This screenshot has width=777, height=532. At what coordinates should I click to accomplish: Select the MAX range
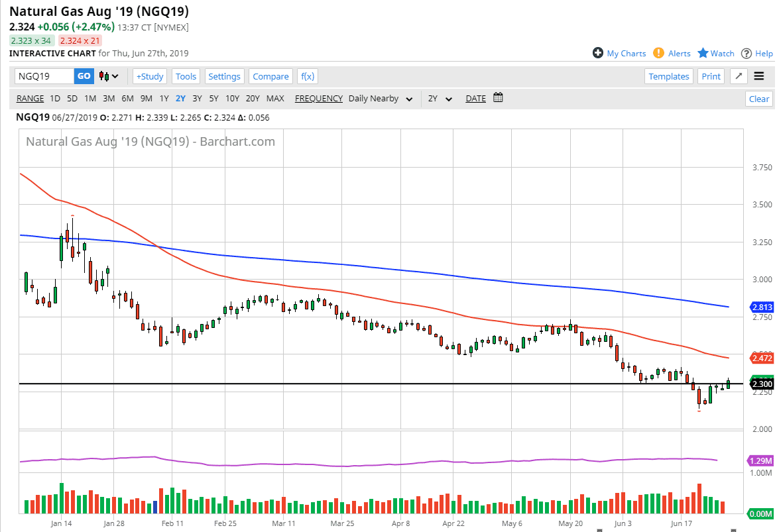[x=275, y=99]
